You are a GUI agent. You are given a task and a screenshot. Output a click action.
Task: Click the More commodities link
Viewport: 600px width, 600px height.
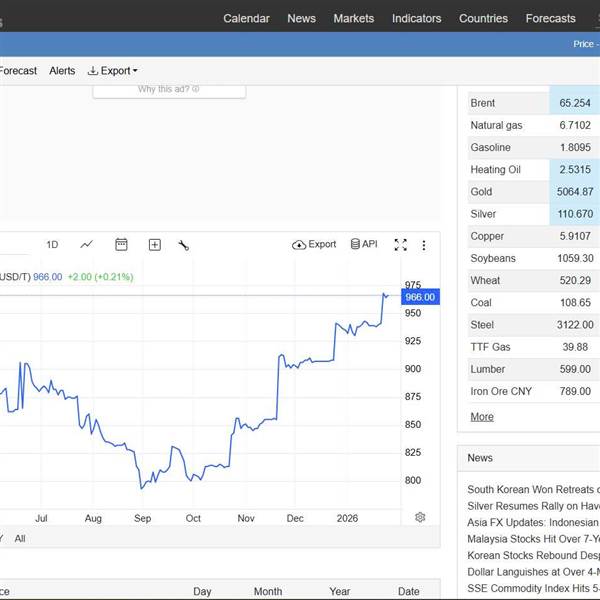482,416
